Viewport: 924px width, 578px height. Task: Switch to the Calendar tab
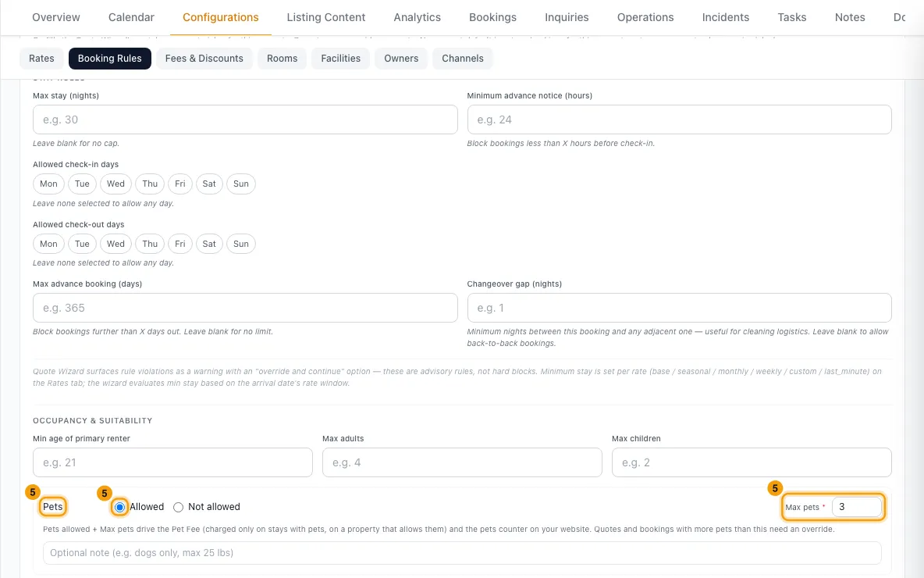131,18
